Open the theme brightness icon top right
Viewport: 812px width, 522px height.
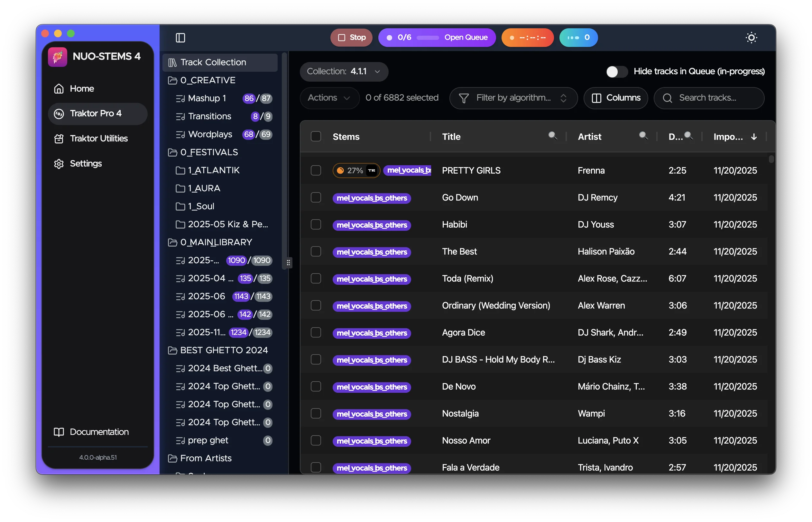[752, 37]
